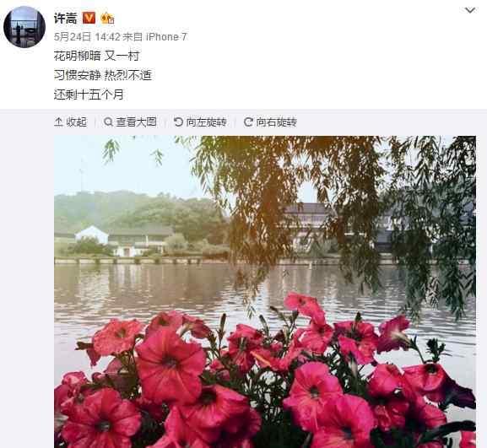Click the collapse up-arrow icon

coord(58,122)
